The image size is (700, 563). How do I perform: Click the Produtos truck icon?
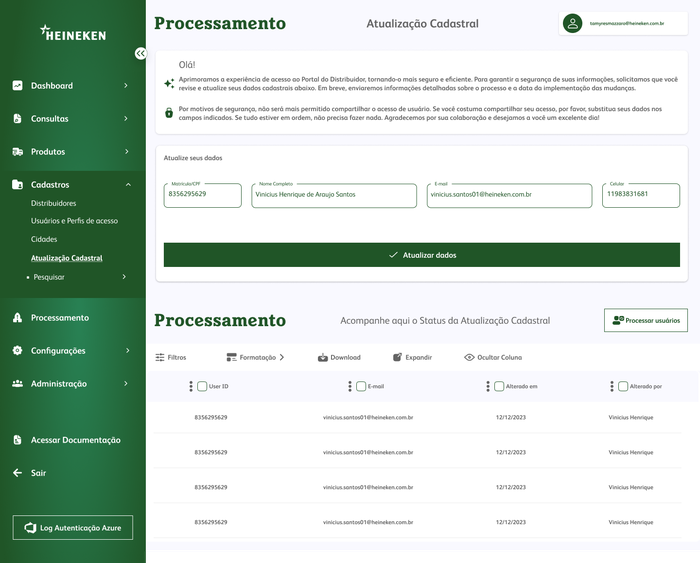tap(17, 152)
